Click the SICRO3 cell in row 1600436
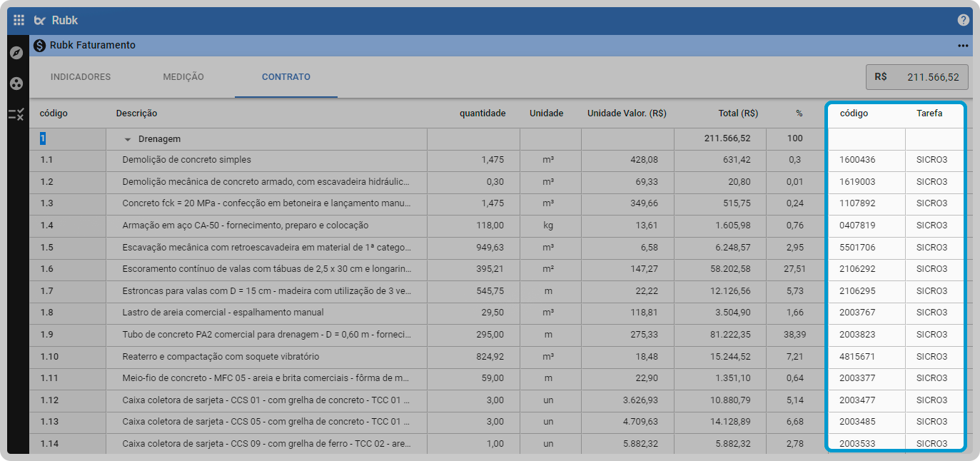 [934, 161]
